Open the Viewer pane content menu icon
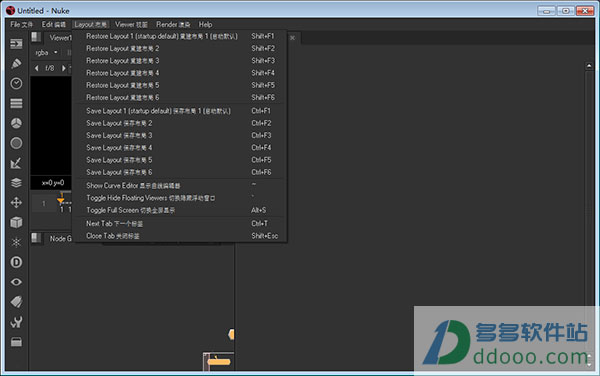The image size is (600, 376). (36, 37)
